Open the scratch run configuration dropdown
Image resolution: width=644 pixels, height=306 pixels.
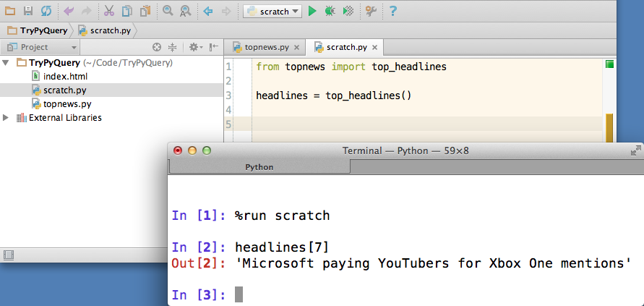click(x=272, y=11)
